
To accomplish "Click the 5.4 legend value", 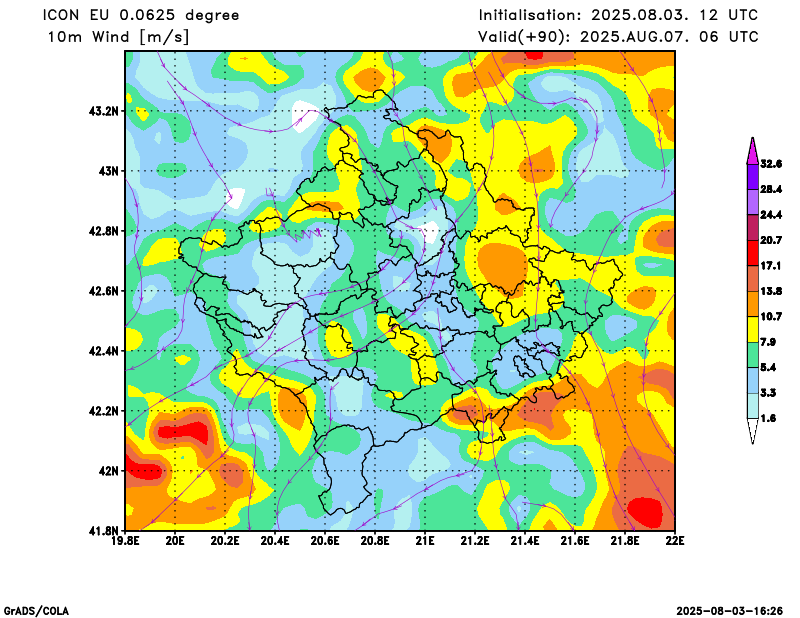I will click(768, 367).
